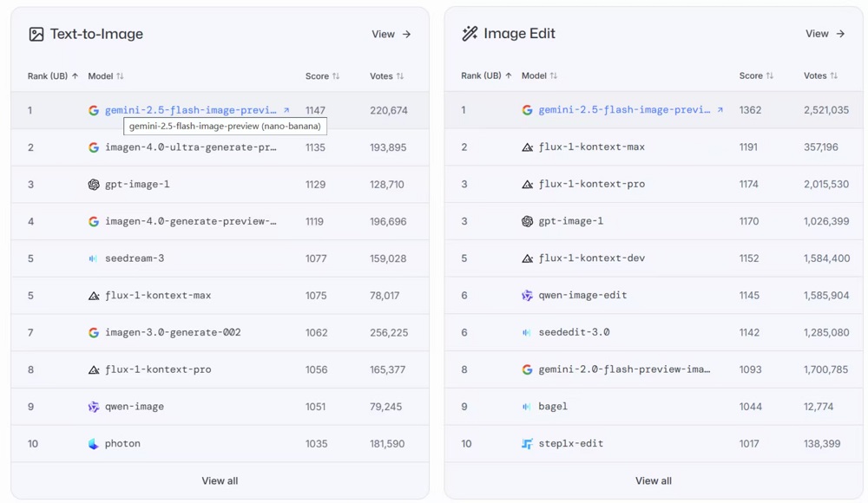Click the Text-to-Image panel picture icon

(36, 35)
